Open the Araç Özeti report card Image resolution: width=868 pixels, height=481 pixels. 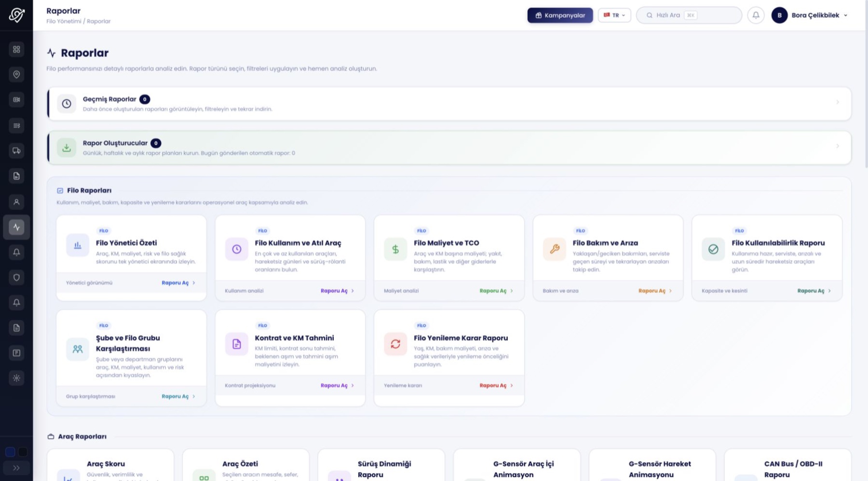tap(246, 466)
